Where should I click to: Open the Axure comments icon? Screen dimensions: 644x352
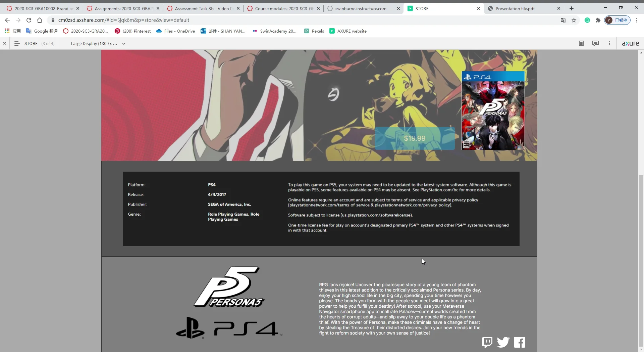(595, 43)
